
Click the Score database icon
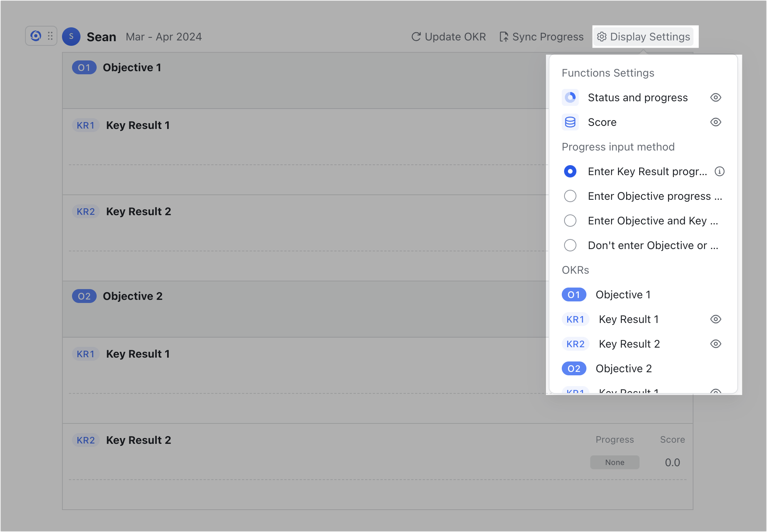coord(570,122)
